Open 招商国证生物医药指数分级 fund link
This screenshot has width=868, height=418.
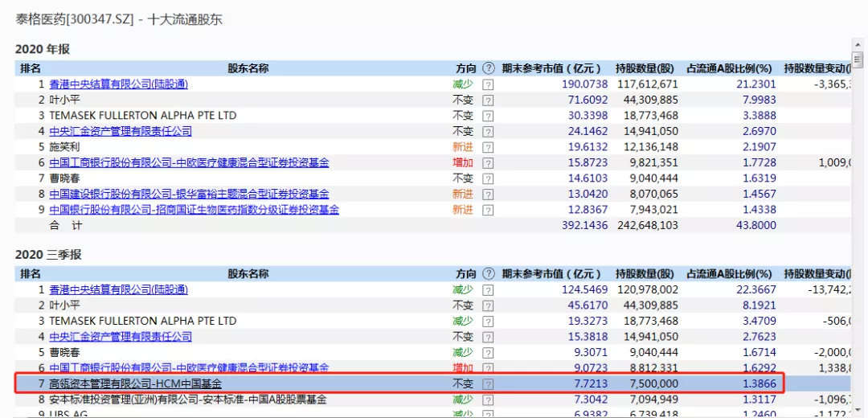pos(194,210)
